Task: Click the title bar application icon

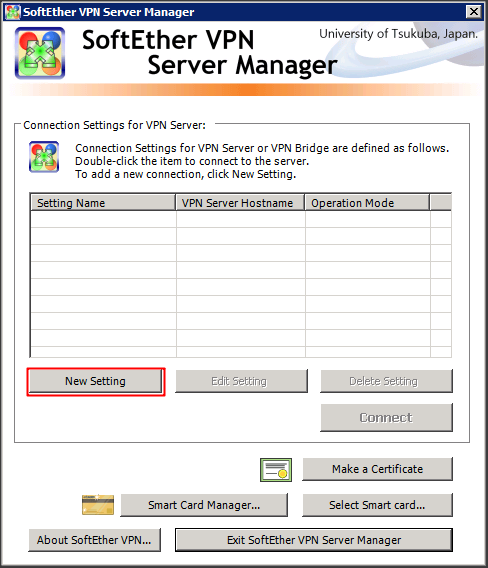Action: click(13, 12)
